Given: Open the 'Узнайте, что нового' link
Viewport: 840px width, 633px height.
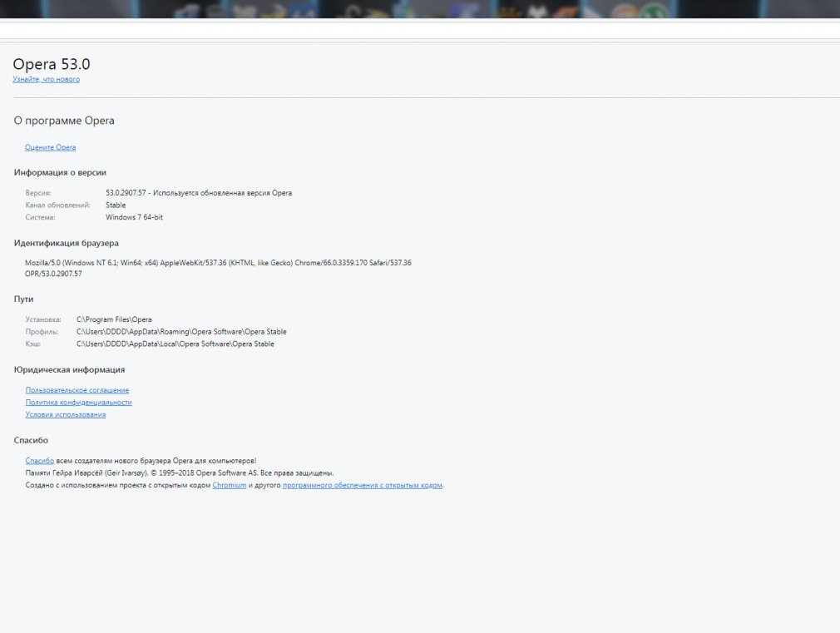Looking at the screenshot, I should click(46, 79).
